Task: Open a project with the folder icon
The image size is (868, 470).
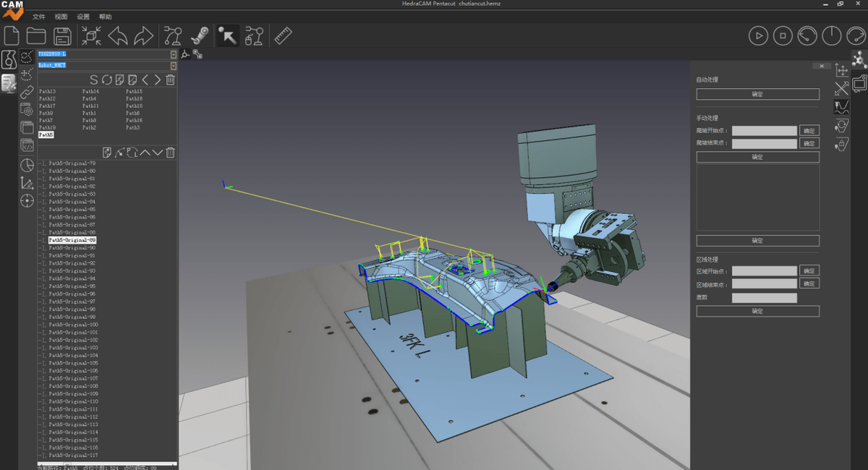Action: point(36,35)
